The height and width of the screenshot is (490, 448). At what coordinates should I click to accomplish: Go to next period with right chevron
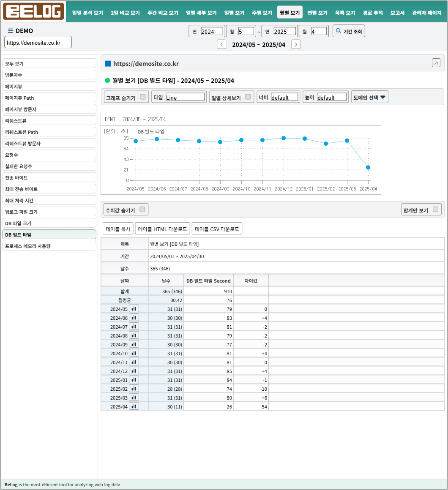pyautogui.click(x=296, y=44)
